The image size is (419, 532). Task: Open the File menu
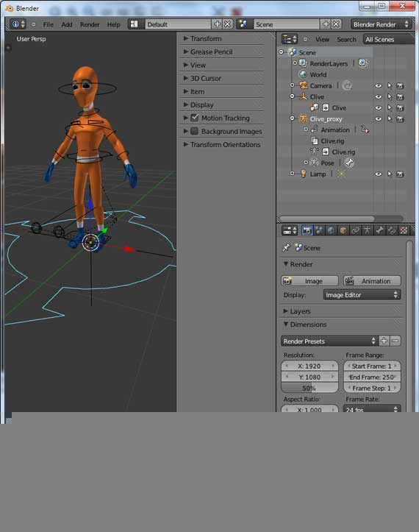48,24
